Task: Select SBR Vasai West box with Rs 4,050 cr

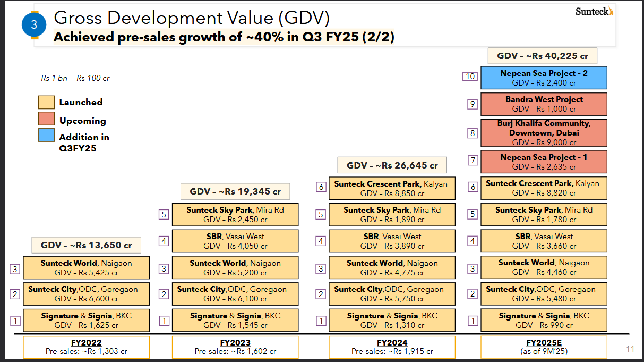Action: 235,241
